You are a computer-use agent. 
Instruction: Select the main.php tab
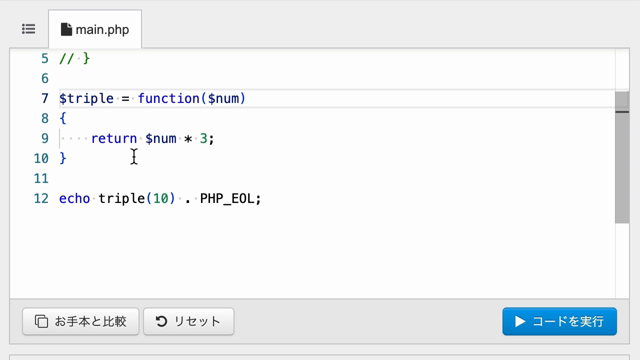[95, 29]
